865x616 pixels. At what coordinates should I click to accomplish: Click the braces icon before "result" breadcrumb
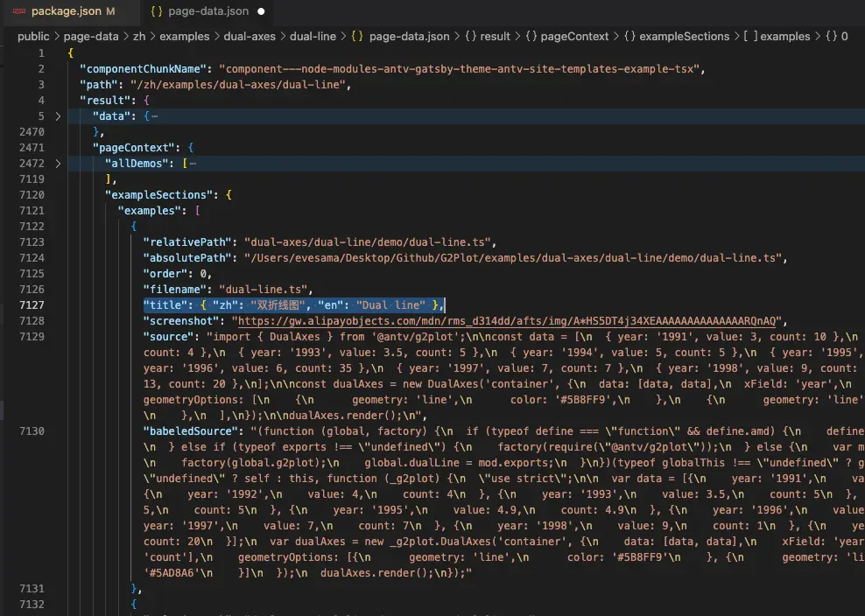tap(470, 37)
